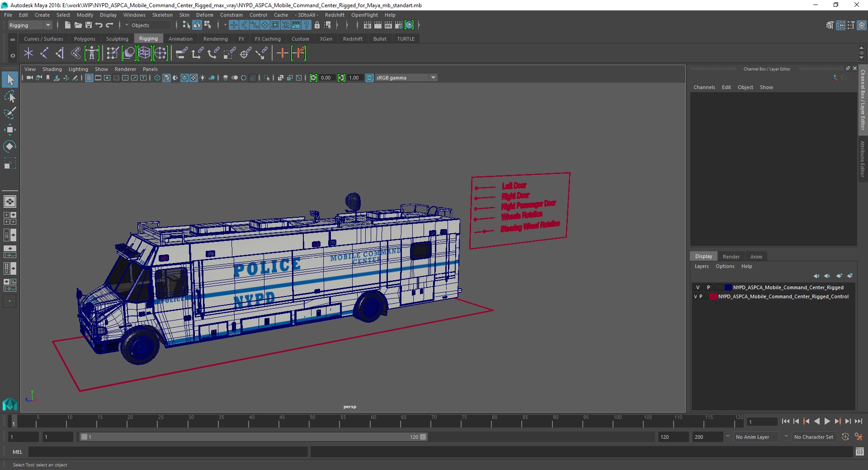Click the Create Joints shelf icon
868x470 pixels.
coord(44,53)
